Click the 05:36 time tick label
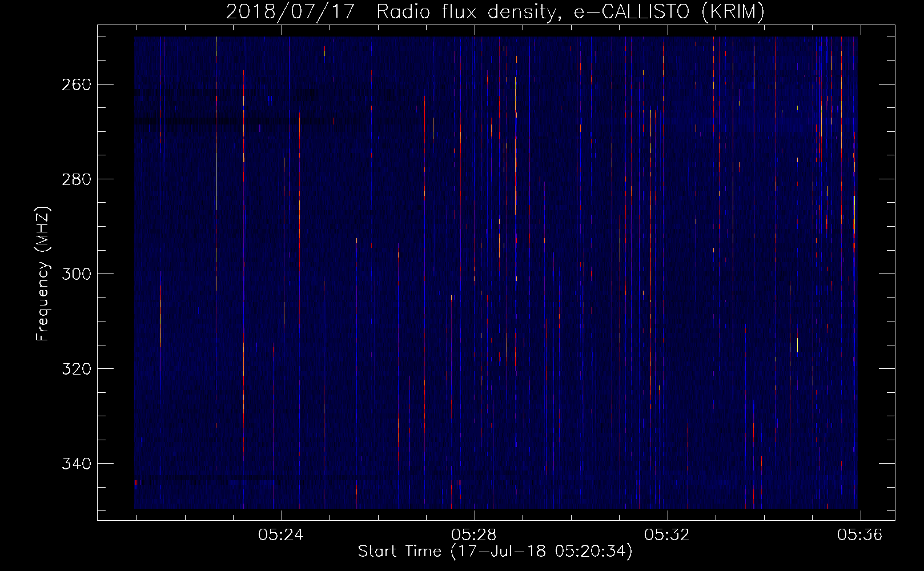This screenshot has height=571, width=924. click(860, 535)
